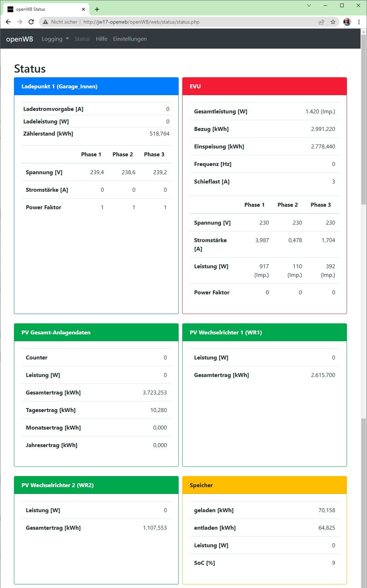The width and height of the screenshot is (367, 588).
Task: Open the Status nav item
Action: click(82, 39)
